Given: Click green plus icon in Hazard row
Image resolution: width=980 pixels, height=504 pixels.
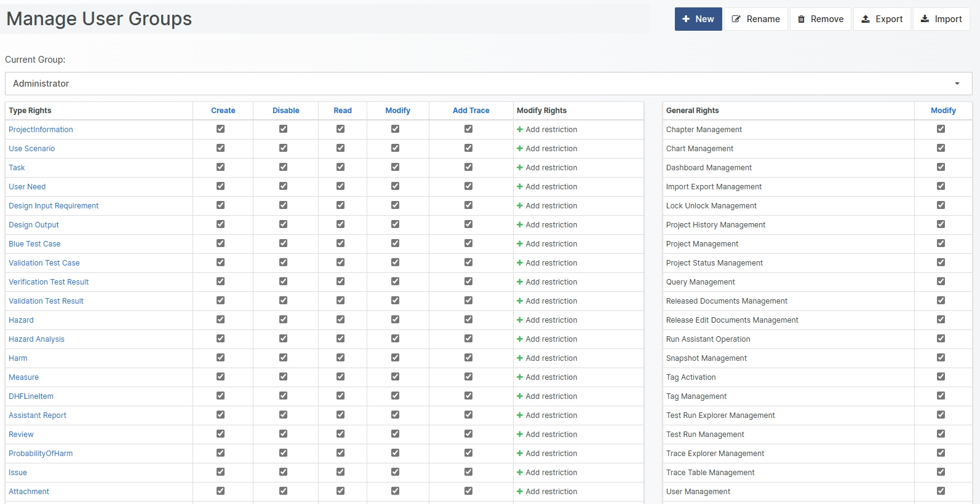Looking at the screenshot, I should 520,320.
